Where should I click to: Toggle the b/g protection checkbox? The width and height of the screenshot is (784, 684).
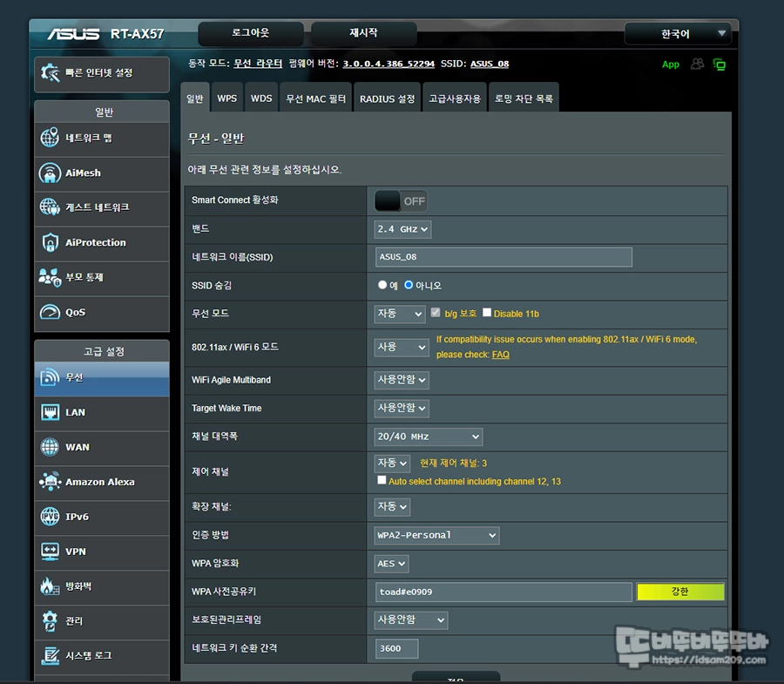(x=436, y=313)
